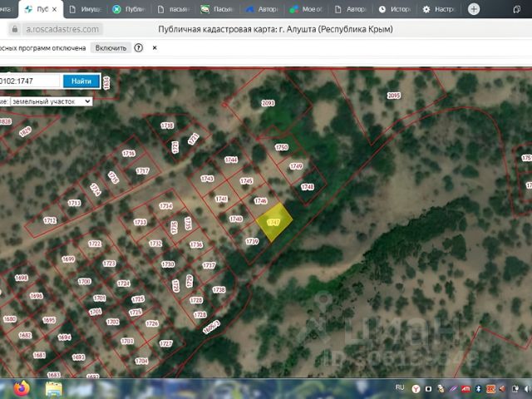Click the Yandex icon in the system tray
The image size is (532, 399).
[416, 389]
